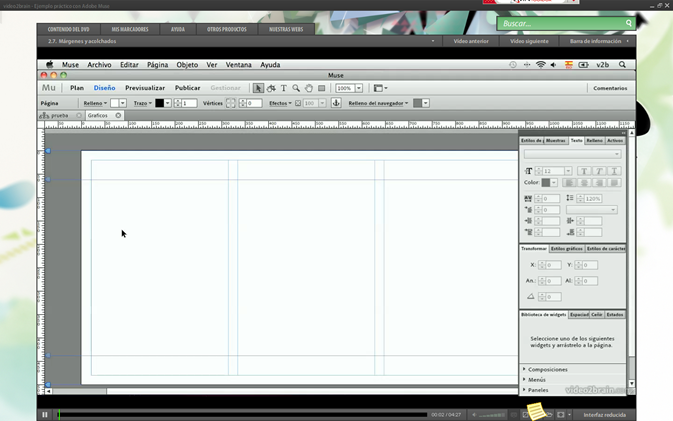Open the font size dropdown arrow
673x421 pixels.
click(568, 171)
